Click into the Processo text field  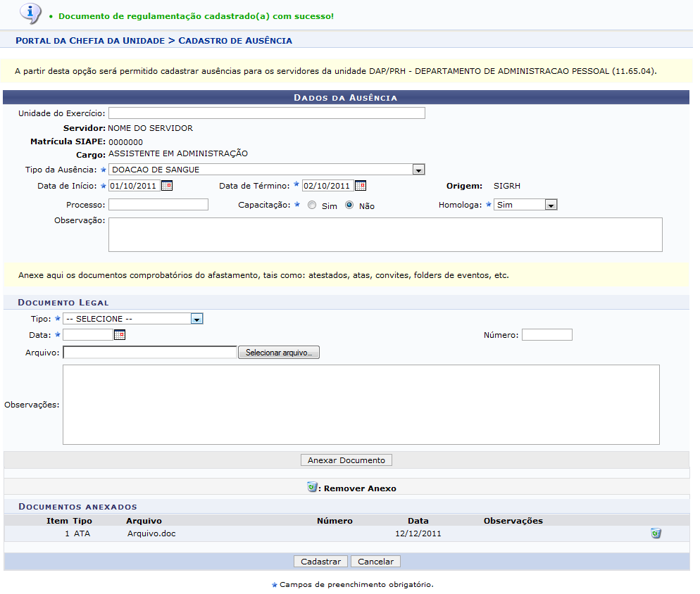coord(158,205)
